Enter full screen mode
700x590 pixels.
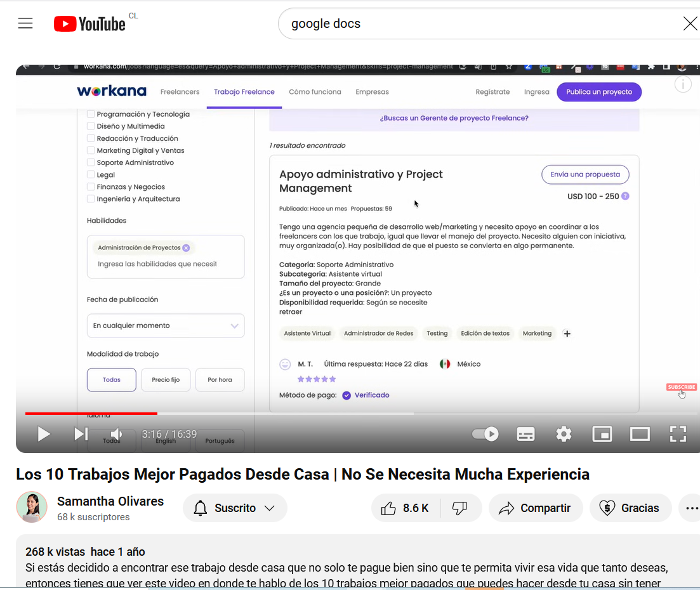pos(678,434)
